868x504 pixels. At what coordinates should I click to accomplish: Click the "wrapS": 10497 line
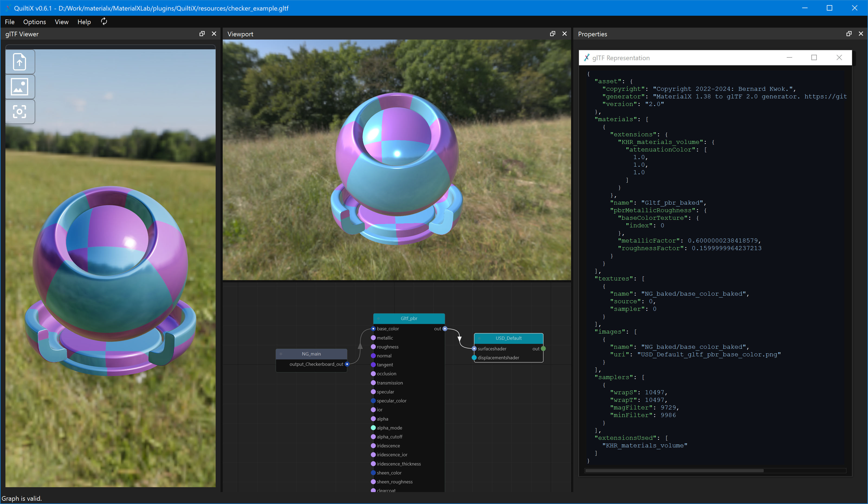(639, 392)
